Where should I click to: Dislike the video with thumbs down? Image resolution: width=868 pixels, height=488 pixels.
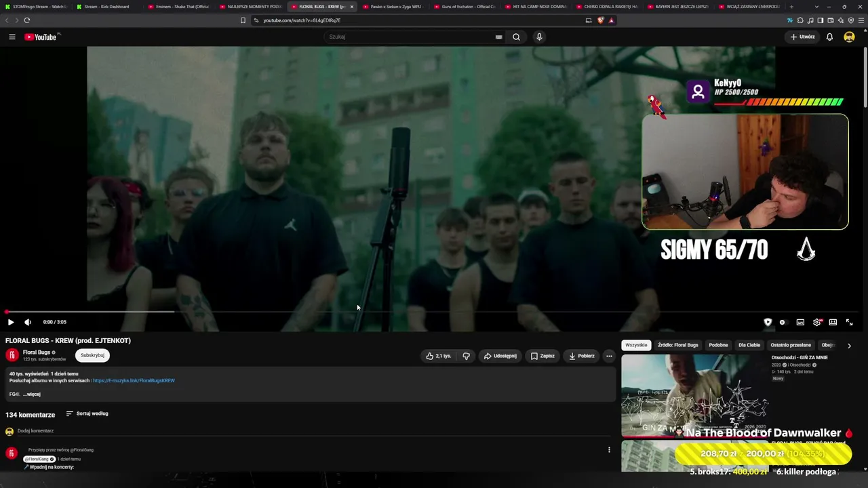click(x=466, y=356)
